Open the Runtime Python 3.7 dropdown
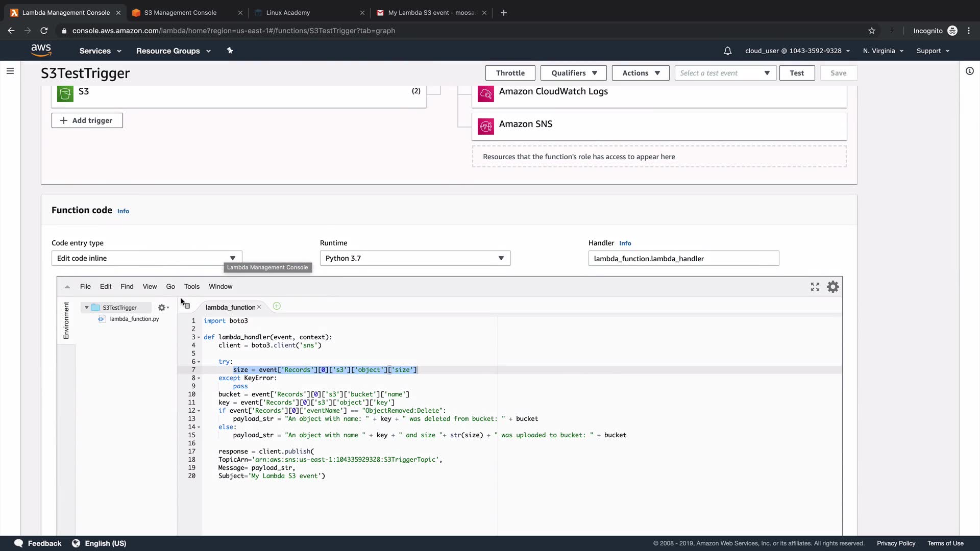The width and height of the screenshot is (980, 551). point(414,258)
